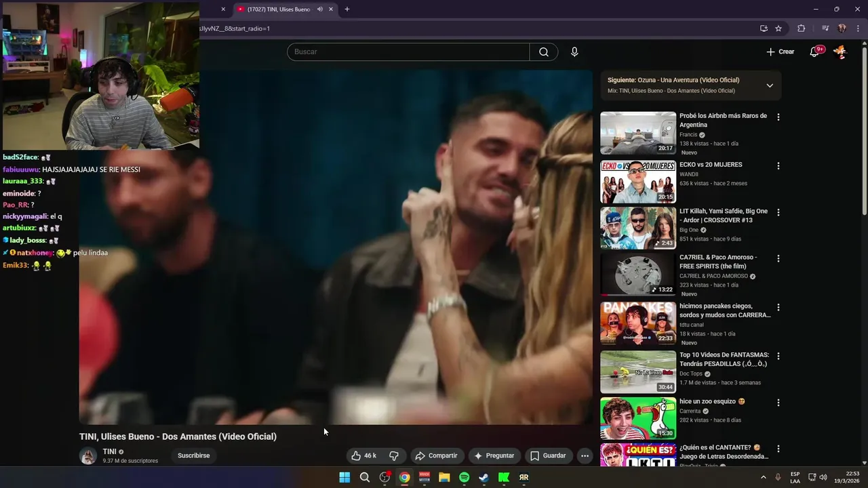868x488 pixels.
Task: Close the tab to the left of TINI tab
Action: (223, 9)
